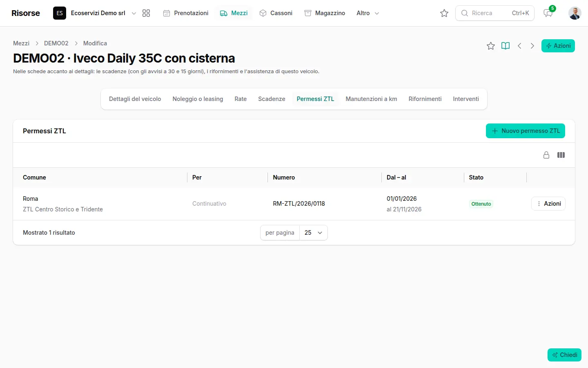Go to next record arrow
Image resolution: width=588 pixels, height=368 pixels.
[532, 46]
